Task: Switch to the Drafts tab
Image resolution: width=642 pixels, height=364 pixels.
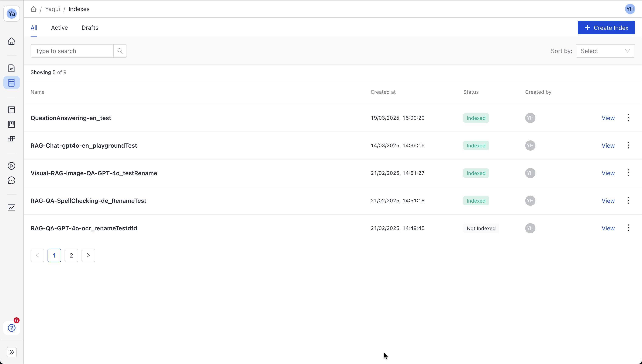Action: pos(90,28)
